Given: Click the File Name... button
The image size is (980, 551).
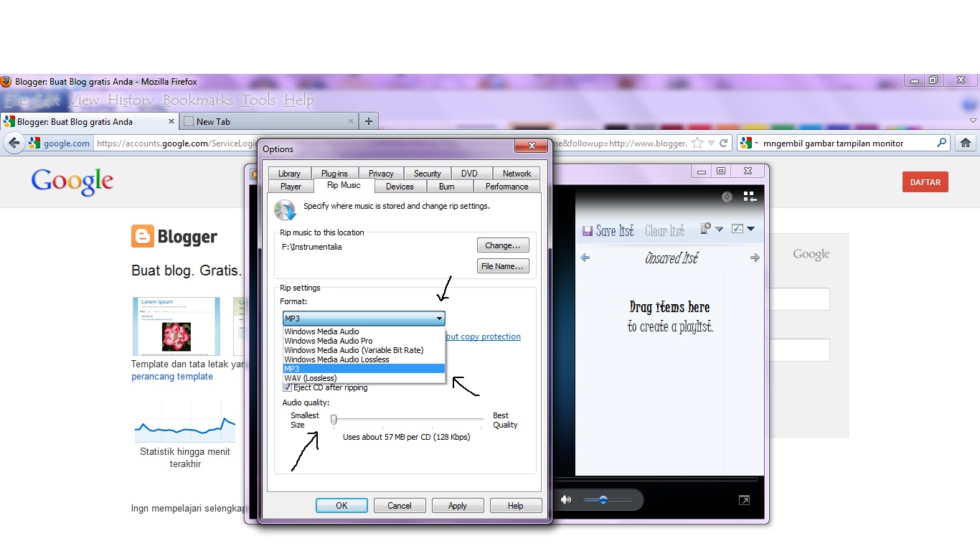Looking at the screenshot, I should (x=503, y=266).
